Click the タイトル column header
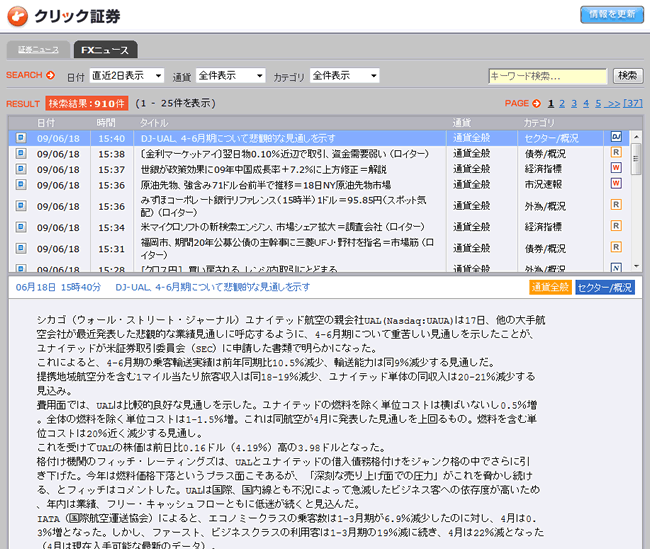This screenshot has width=650, height=549. [154, 123]
